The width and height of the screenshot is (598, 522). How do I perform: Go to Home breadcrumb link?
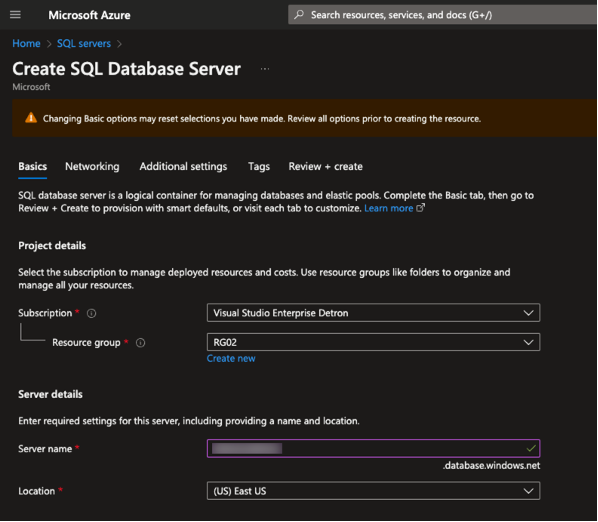tap(26, 43)
